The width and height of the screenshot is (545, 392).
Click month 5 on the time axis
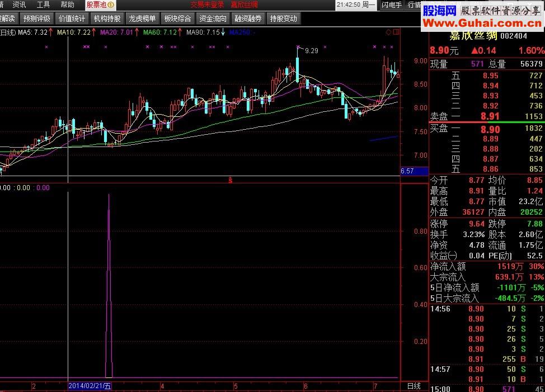click(236, 386)
